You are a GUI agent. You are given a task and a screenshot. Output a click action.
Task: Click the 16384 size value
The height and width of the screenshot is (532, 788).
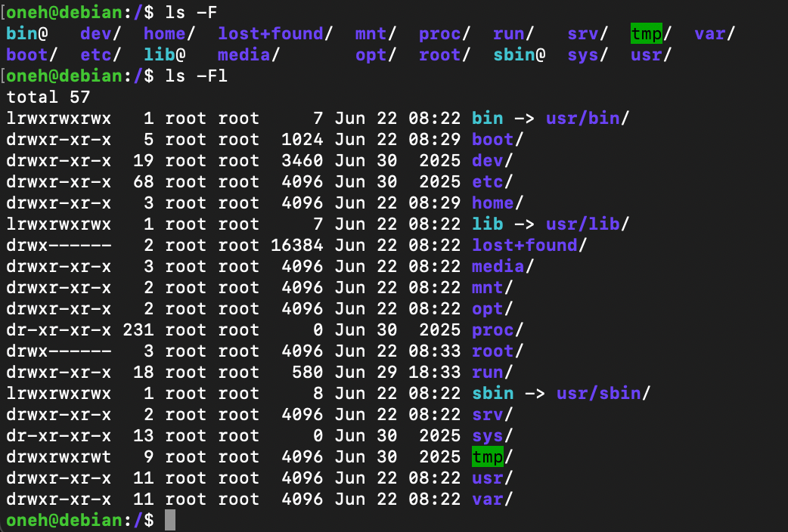coord(296,245)
